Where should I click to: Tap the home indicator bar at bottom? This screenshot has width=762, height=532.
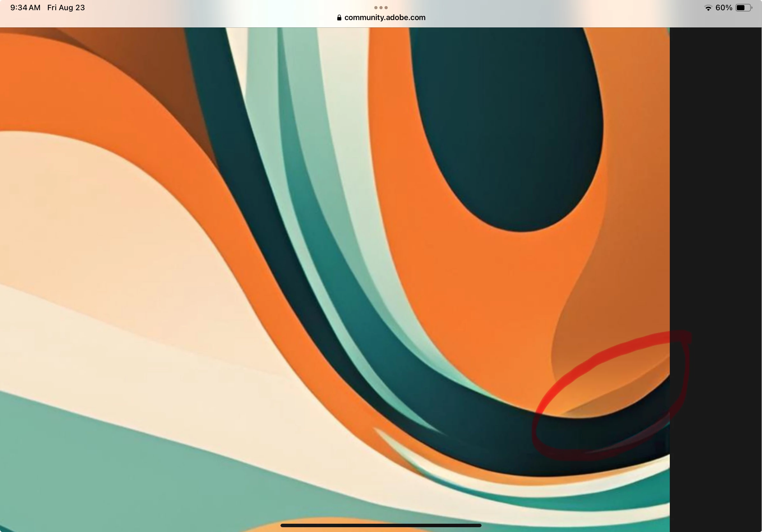pyautogui.click(x=381, y=525)
